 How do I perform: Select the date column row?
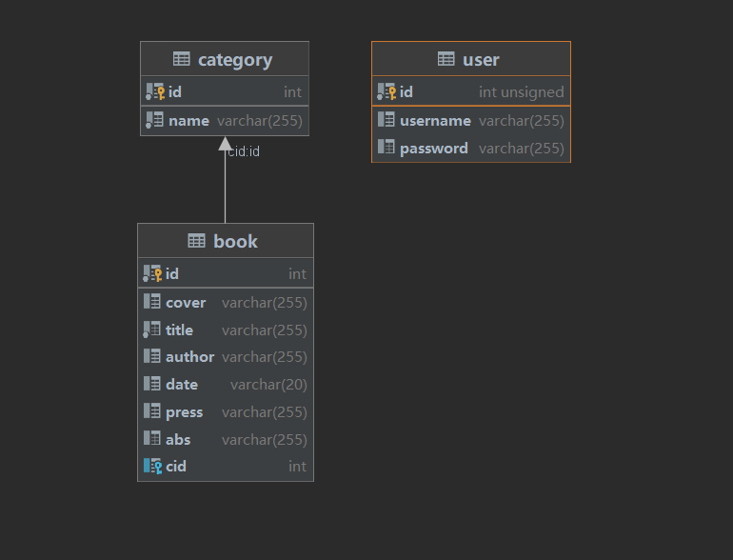226,384
